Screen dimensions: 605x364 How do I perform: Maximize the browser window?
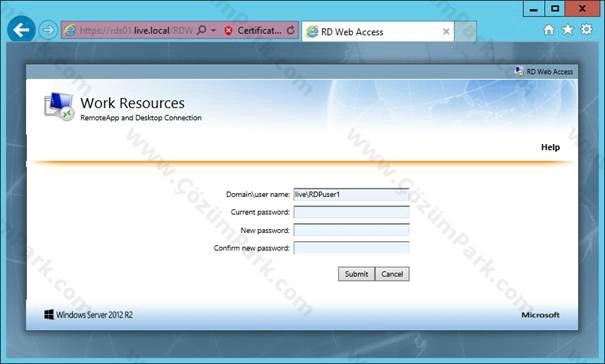(555, 8)
